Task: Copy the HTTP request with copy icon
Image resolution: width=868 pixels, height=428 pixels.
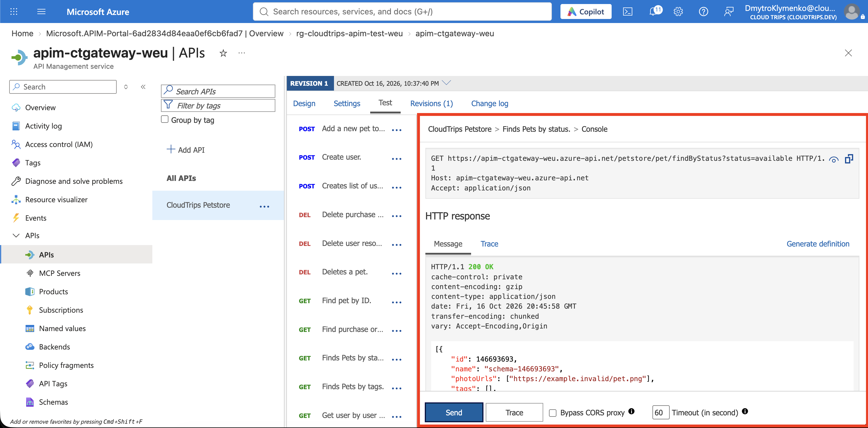Action: (849, 159)
